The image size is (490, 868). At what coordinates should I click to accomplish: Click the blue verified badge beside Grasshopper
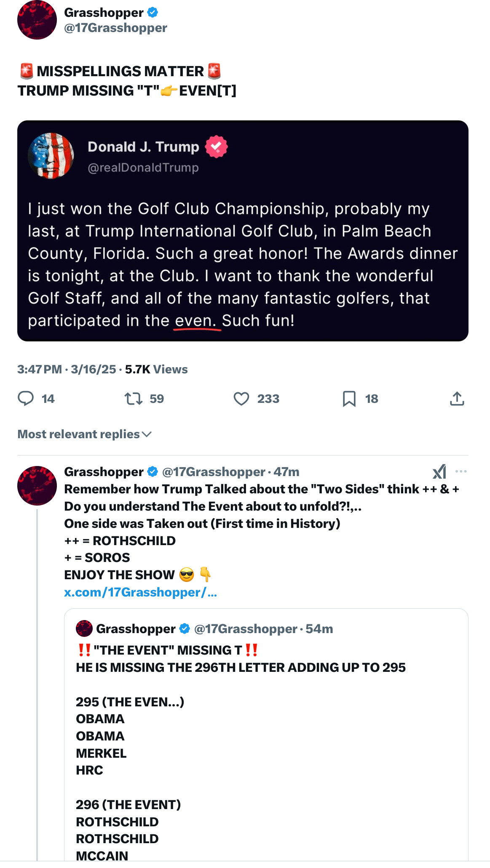[x=153, y=13]
